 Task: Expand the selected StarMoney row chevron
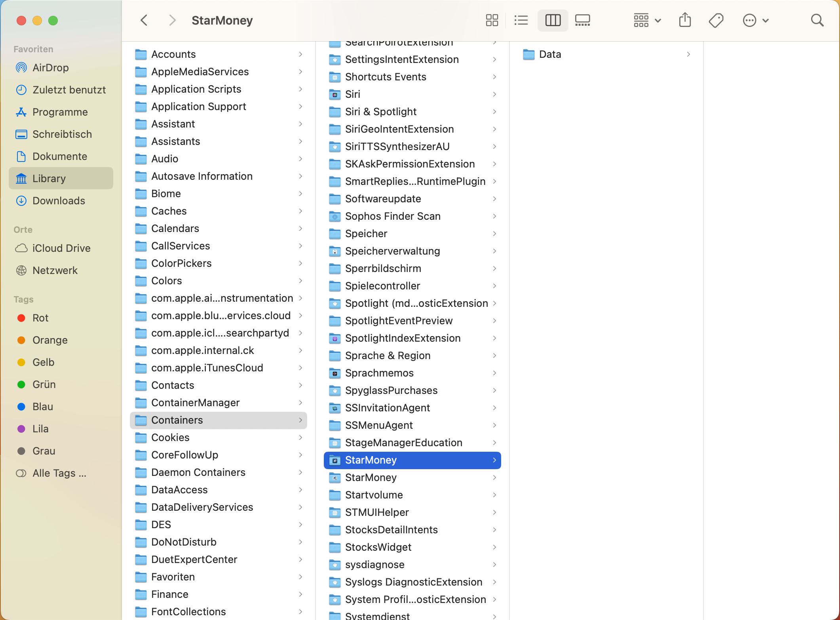[494, 460]
